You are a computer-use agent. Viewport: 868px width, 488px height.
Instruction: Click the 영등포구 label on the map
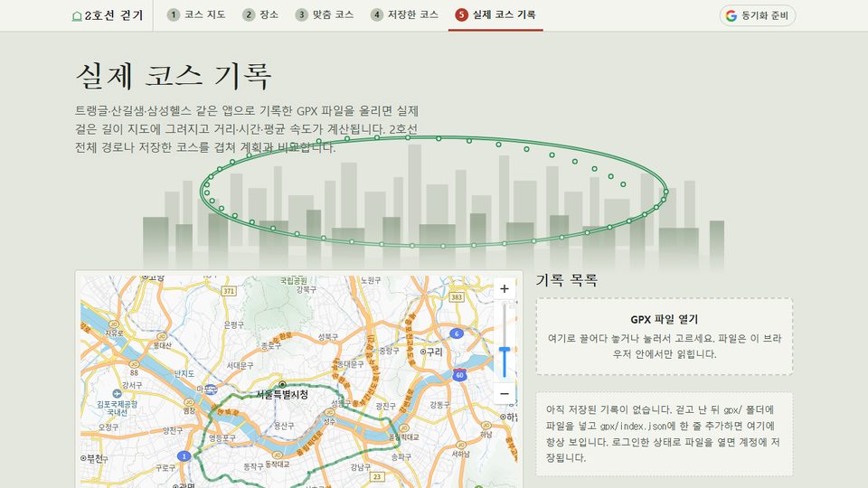point(222,437)
